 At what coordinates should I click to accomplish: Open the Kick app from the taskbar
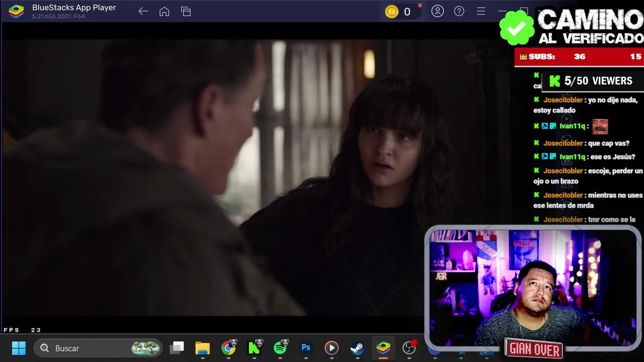255,348
